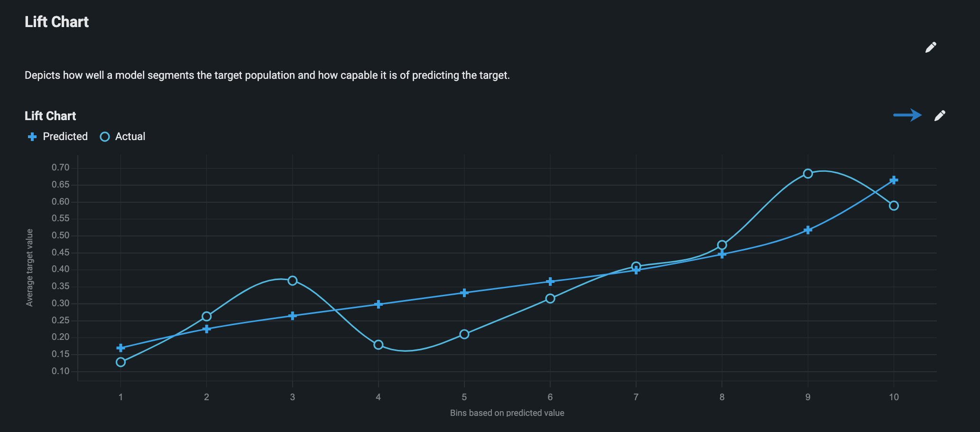
Task: Select the Predicted plus marker at bin 3
Action: coord(293,316)
